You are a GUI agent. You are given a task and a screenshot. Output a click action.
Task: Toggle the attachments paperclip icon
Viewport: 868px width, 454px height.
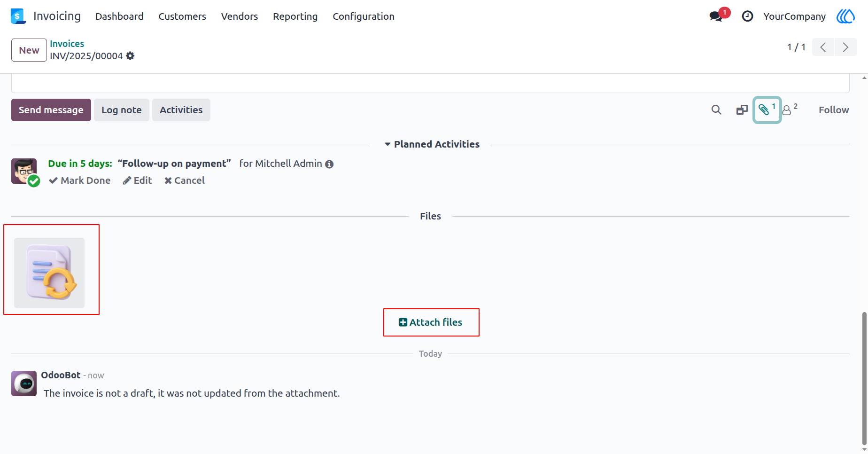(x=767, y=110)
